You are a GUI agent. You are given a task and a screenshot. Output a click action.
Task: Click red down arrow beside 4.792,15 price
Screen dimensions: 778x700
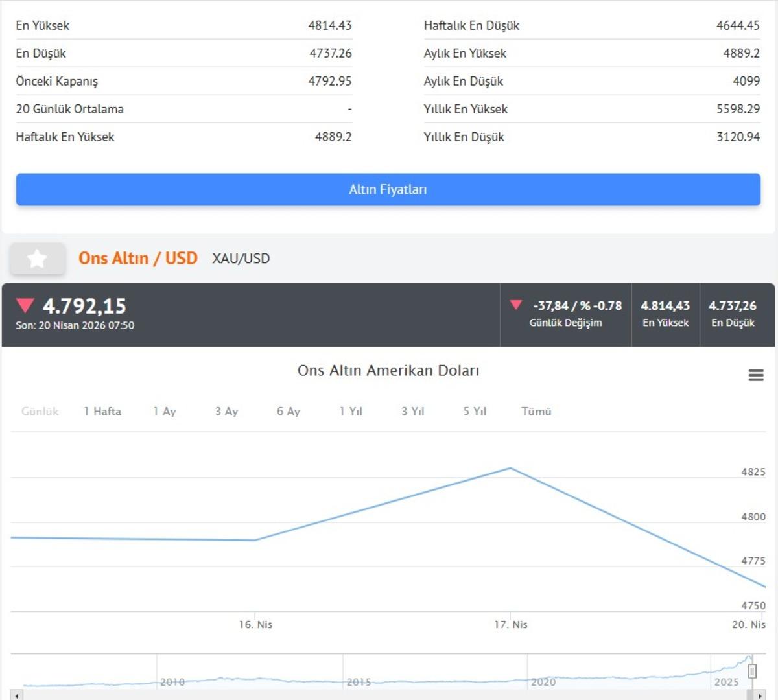click(25, 306)
